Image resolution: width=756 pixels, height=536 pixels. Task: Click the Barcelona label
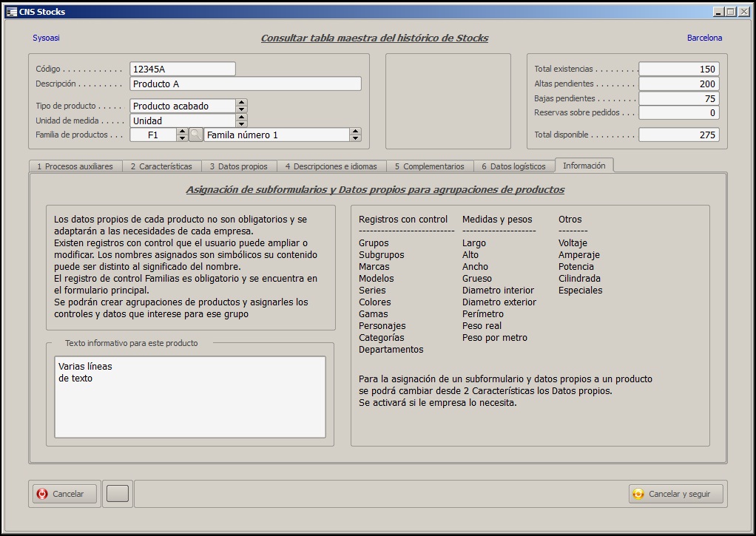coord(704,38)
